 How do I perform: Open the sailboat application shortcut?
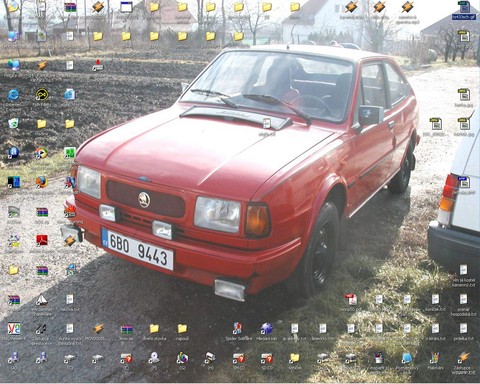point(42,299)
